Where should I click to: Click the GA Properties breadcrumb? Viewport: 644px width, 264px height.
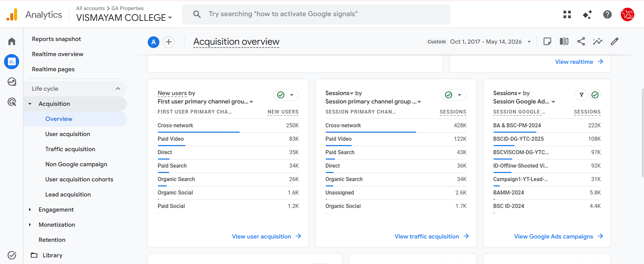[x=128, y=8]
